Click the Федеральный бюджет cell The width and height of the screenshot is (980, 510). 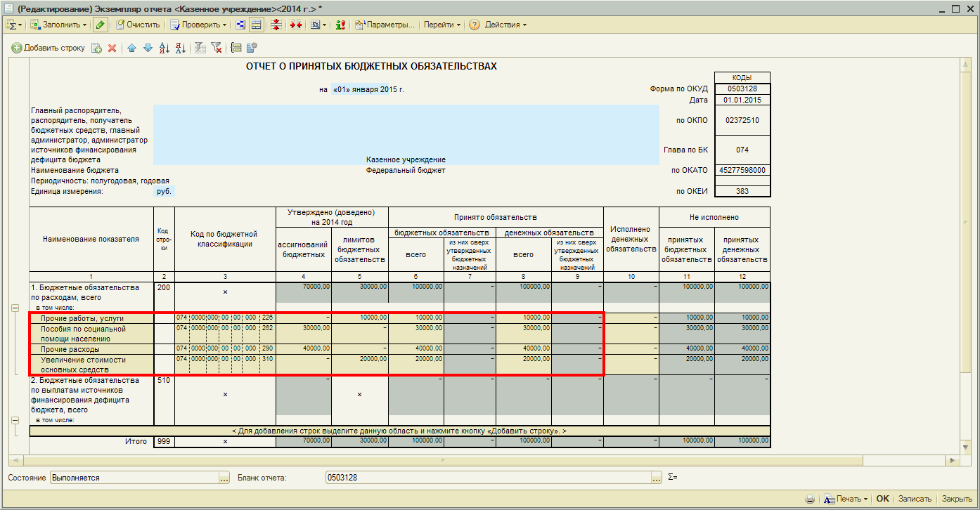tap(406, 170)
